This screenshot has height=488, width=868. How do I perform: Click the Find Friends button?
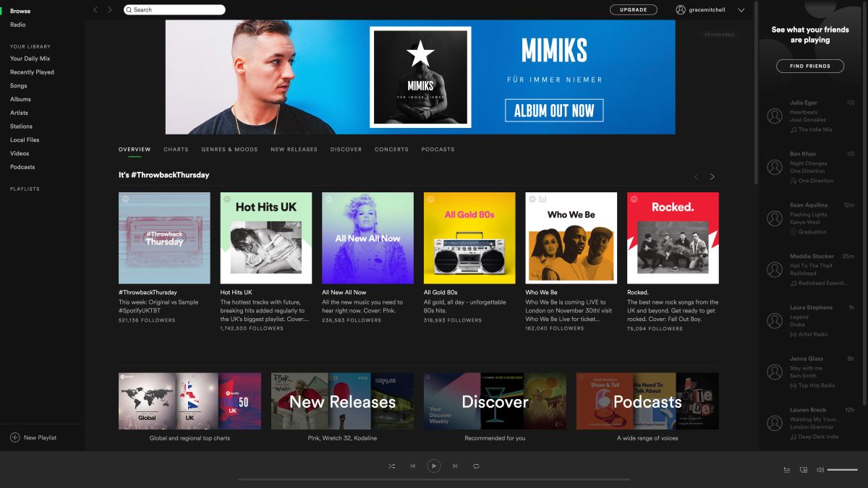(x=809, y=66)
